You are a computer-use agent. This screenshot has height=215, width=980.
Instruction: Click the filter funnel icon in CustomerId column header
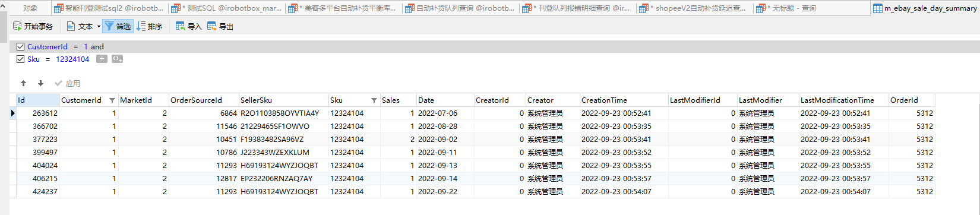(x=112, y=100)
